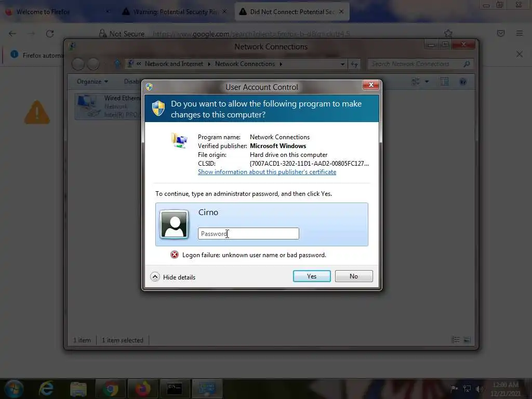
Task: Dismiss the Firefox notification bar
Action: click(520, 54)
